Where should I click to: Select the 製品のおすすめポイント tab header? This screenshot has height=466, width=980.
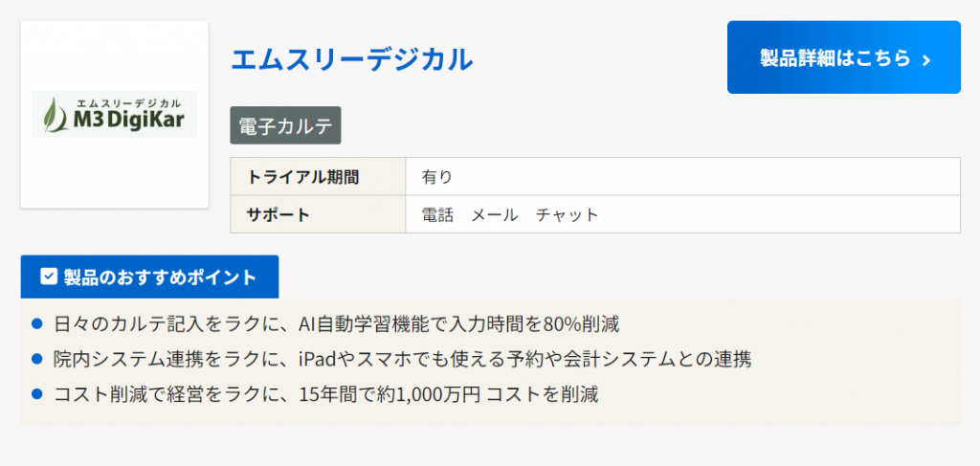[149, 277]
